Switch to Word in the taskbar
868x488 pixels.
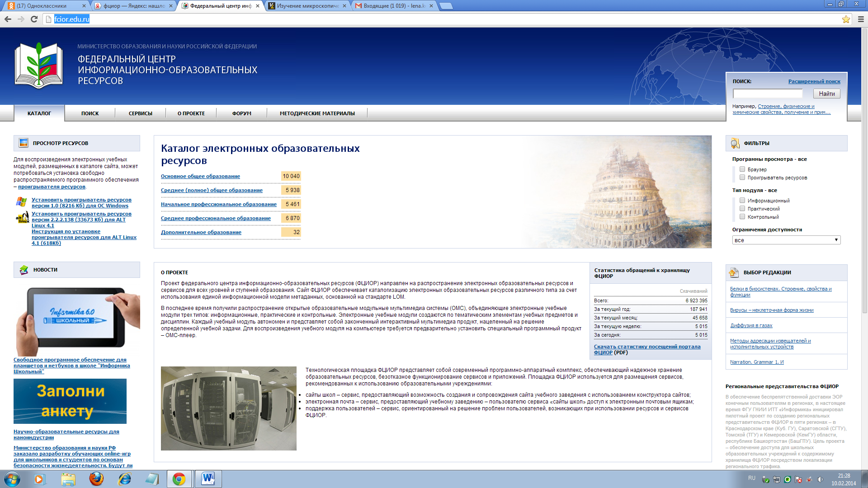(x=208, y=479)
